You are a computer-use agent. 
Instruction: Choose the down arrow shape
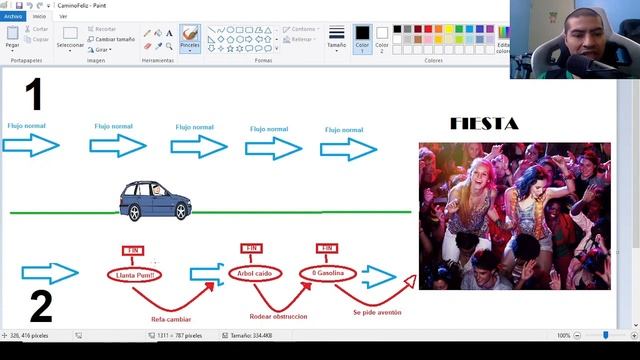211,49
